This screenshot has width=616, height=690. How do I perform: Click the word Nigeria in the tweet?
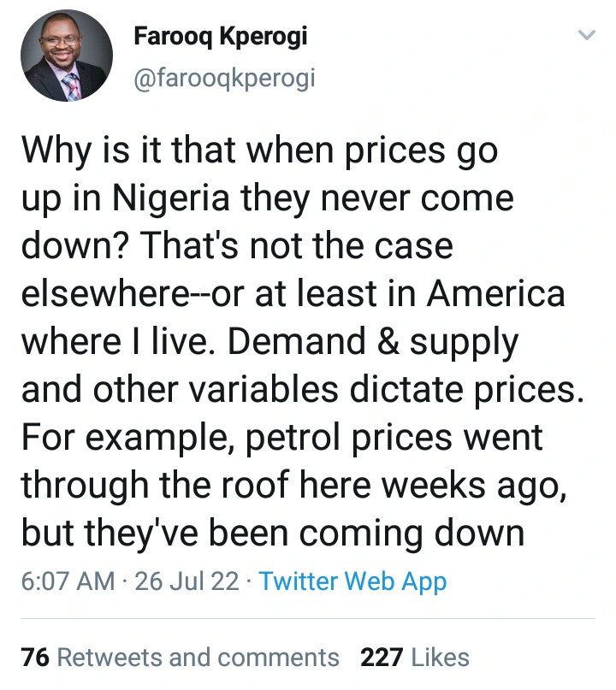pos(175,199)
